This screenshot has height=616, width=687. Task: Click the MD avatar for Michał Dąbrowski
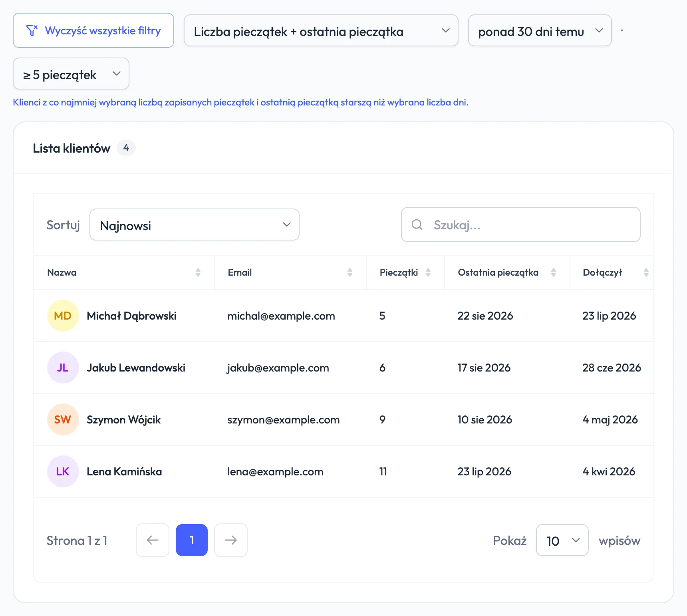(63, 316)
